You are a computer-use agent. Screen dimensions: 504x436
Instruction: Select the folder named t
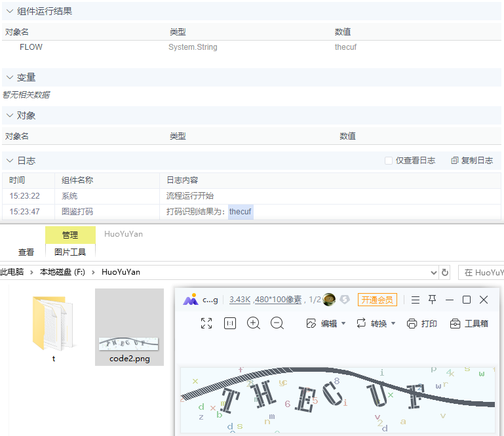(54, 328)
